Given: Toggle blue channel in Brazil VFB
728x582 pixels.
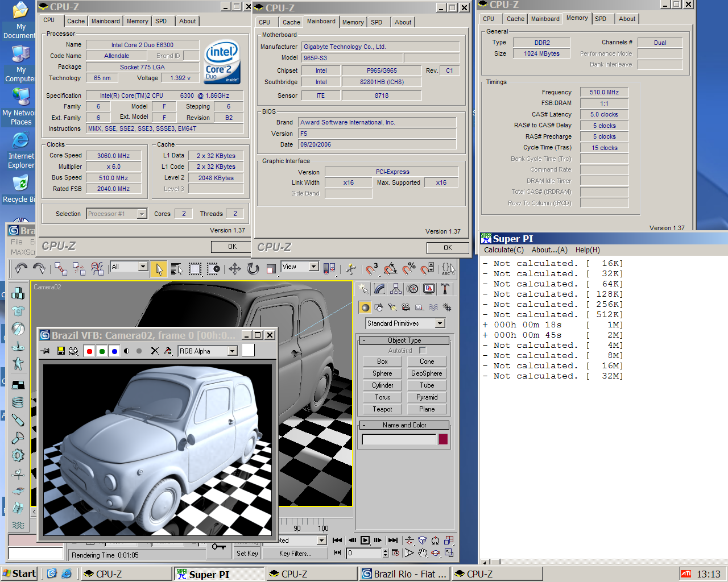Looking at the screenshot, I should point(114,351).
